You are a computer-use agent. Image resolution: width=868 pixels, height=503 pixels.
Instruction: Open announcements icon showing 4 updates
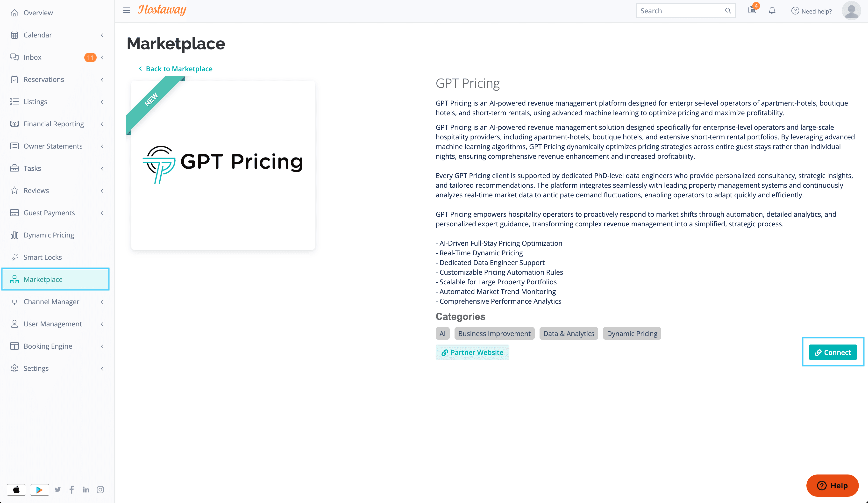click(x=752, y=11)
